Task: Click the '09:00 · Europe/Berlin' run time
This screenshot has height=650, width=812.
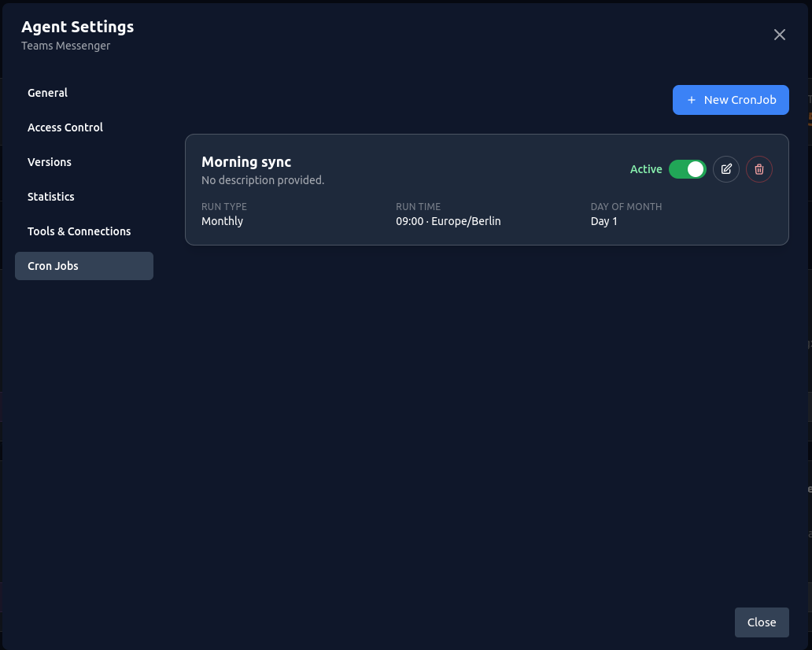Action: (x=448, y=222)
